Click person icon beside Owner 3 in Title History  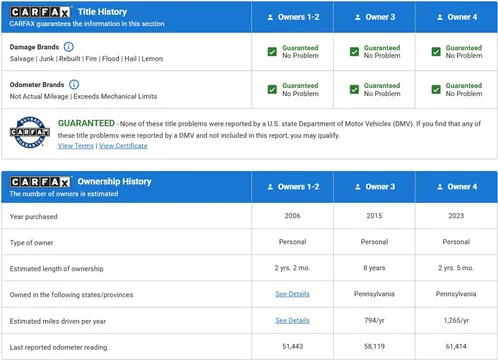coord(358,17)
